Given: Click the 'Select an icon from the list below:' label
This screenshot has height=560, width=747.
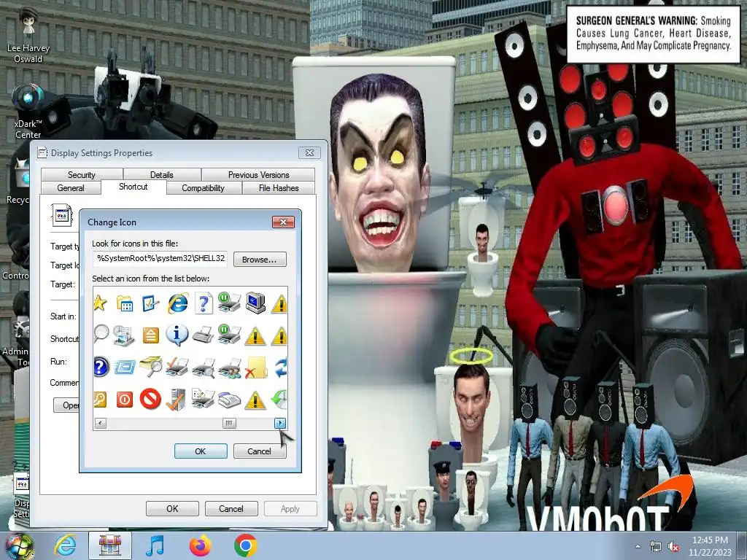Looking at the screenshot, I should pos(150,278).
